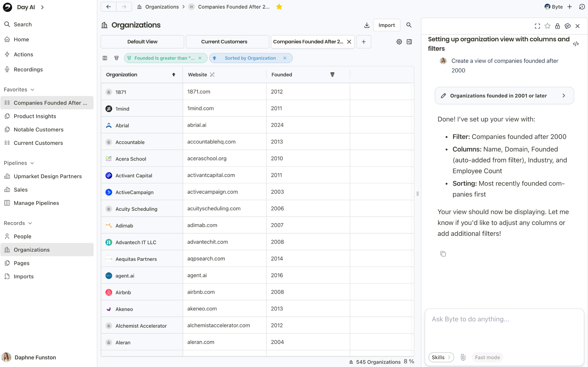588x367 pixels.
Task: Copy the Byte response
Action: [443, 254]
